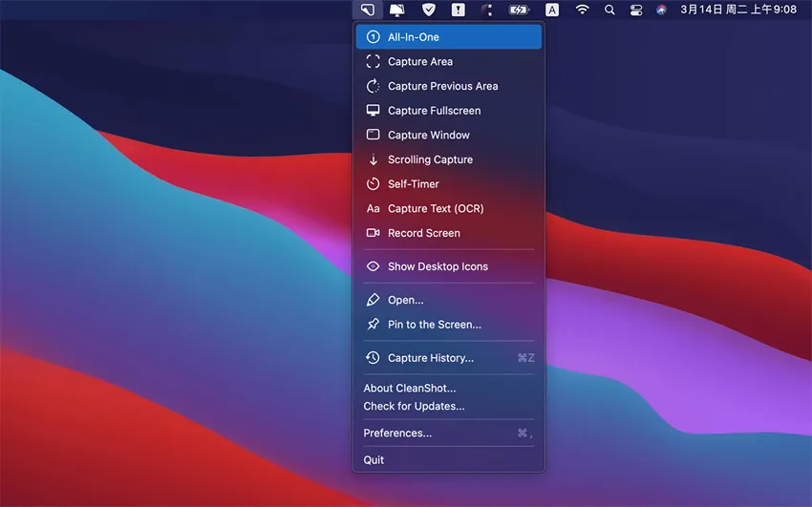Click the Capture Previous Area icon
The image size is (812, 507).
373,86
